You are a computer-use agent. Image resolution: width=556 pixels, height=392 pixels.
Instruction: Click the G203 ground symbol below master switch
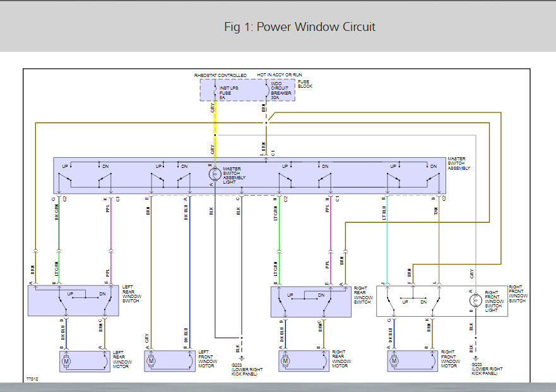point(242,359)
